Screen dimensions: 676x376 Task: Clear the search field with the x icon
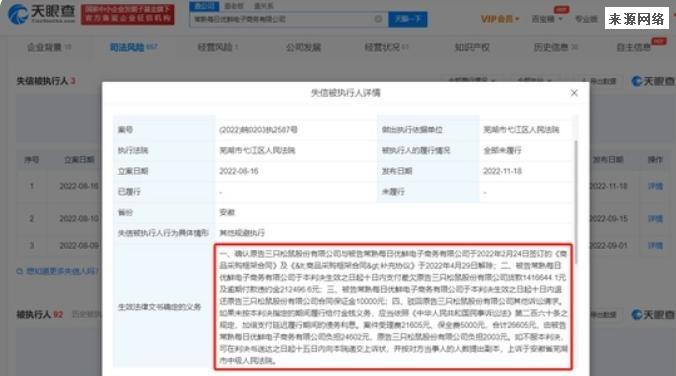tap(378, 19)
